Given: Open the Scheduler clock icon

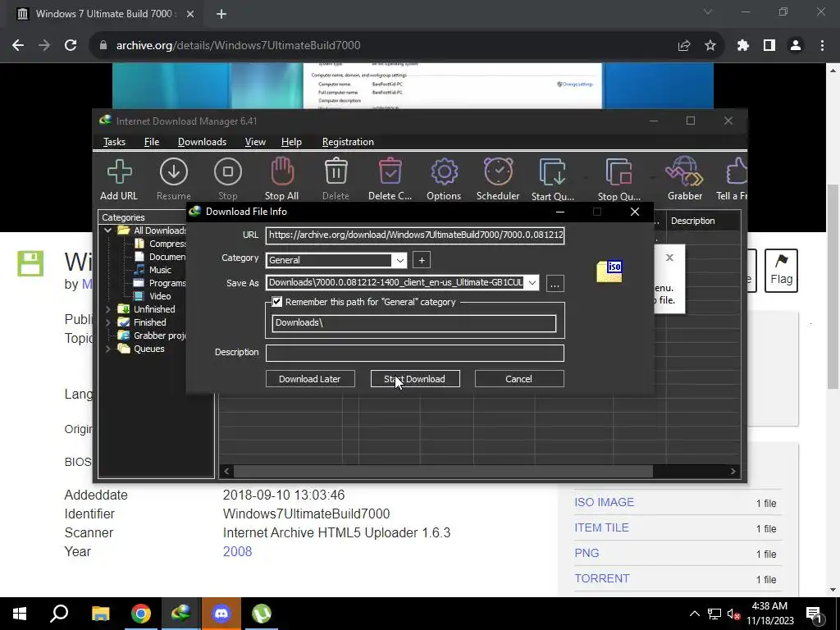Looking at the screenshot, I should (498, 171).
